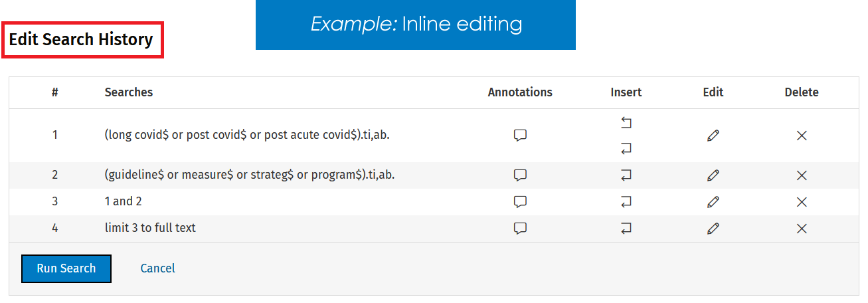Edit search 1 with pencil icon

713,136
